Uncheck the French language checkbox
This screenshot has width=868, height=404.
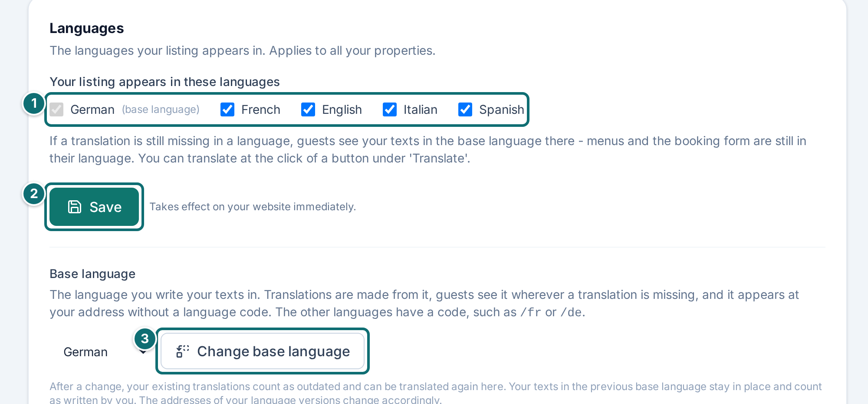(227, 109)
